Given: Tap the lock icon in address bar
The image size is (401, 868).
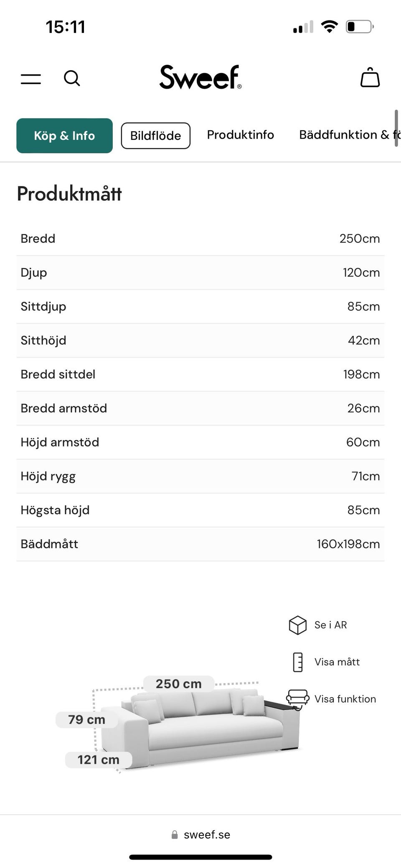Looking at the screenshot, I should tap(175, 835).
